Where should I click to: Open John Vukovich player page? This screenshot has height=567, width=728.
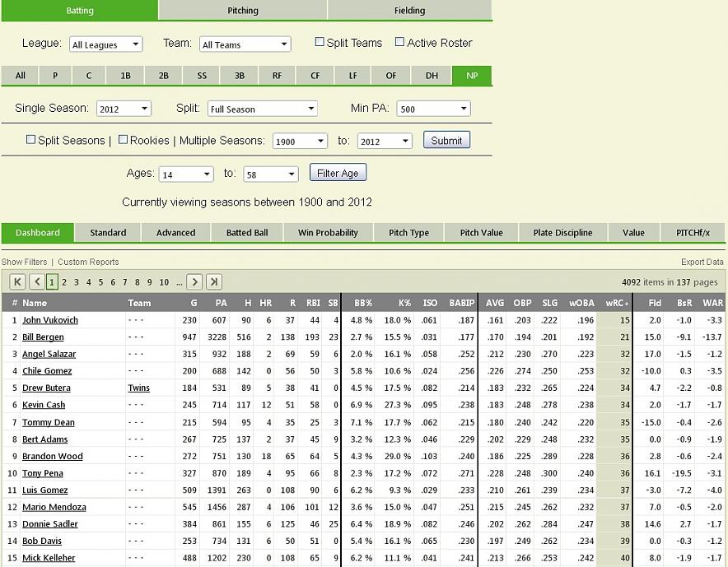(50, 320)
